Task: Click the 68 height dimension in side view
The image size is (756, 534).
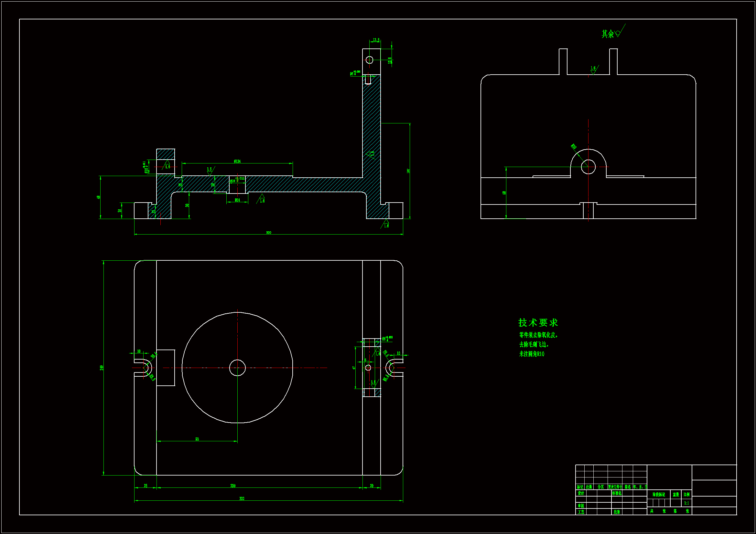Action: tap(504, 193)
